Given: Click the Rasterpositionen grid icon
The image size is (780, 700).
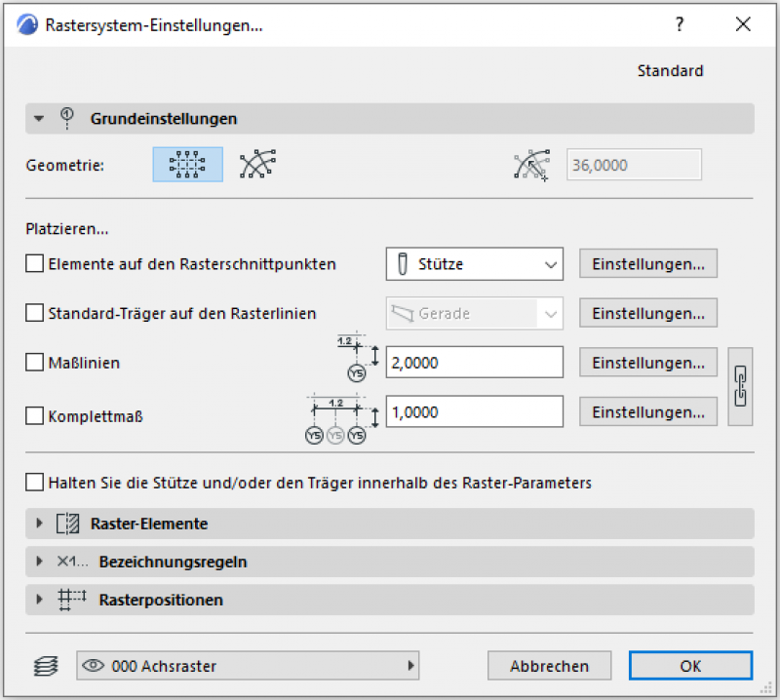Looking at the screenshot, I should (x=73, y=600).
